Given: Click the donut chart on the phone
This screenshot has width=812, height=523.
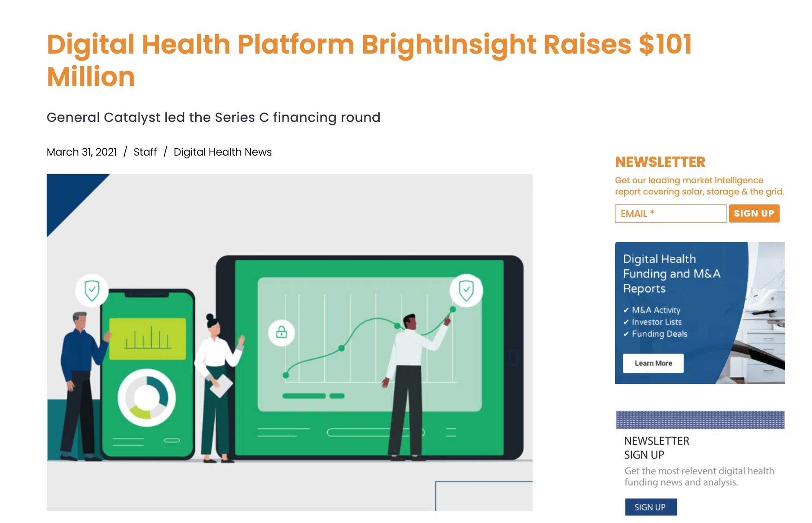Looking at the screenshot, I should (147, 398).
